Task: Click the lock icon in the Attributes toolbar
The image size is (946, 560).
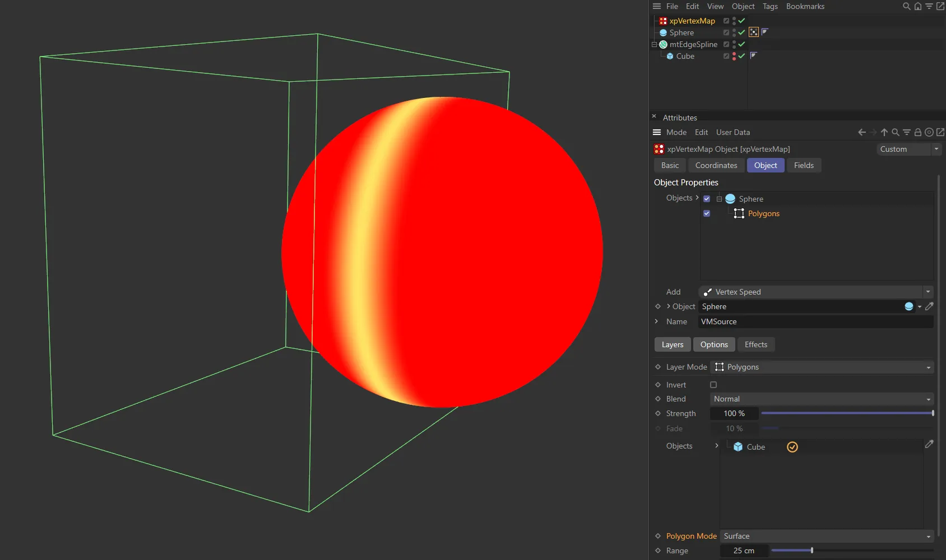Action: (917, 132)
